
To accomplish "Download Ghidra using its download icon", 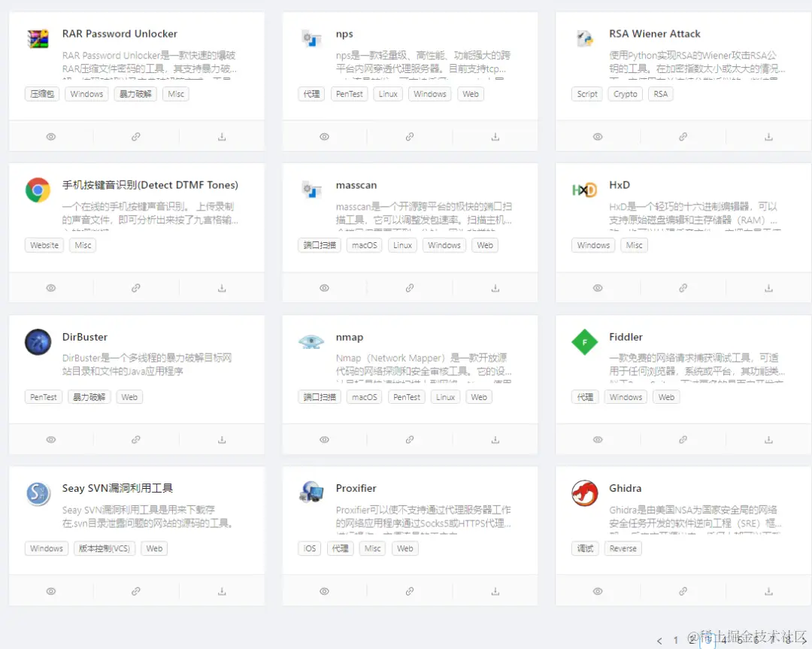I will pyautogui.click(x=768, y=591).
